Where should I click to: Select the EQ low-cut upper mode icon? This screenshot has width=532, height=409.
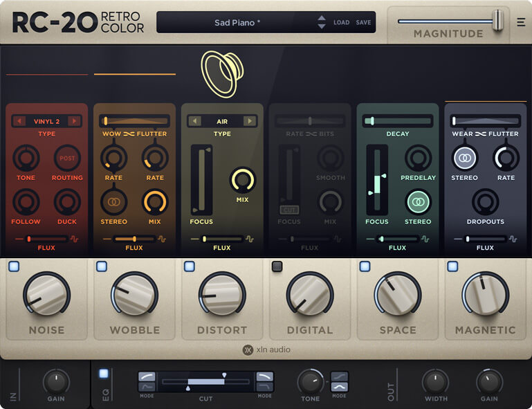(x=147, y=376)
